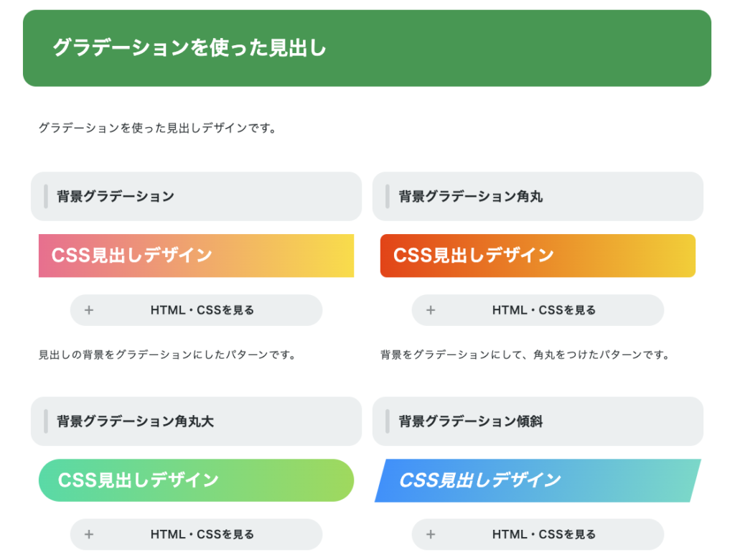Screen dimensions: 735x560
Task: Click the green rounded CSS見出しデザイン sample
Action: pos(196,480)
